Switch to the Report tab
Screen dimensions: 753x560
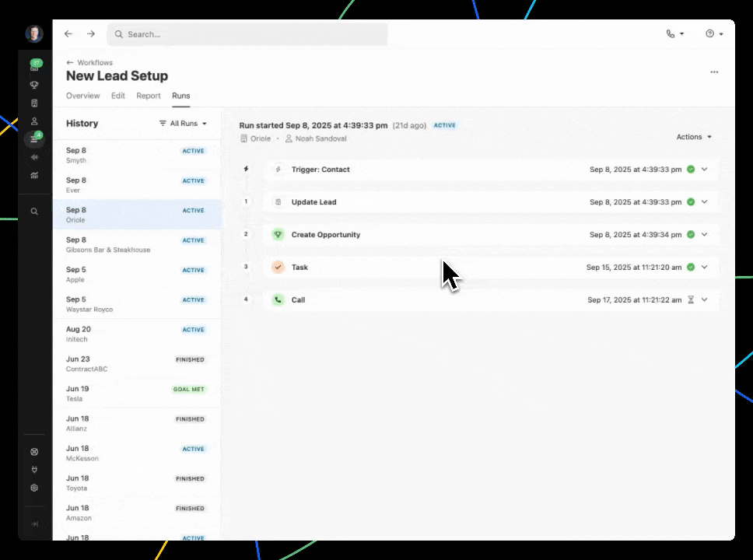click(149, 96)
